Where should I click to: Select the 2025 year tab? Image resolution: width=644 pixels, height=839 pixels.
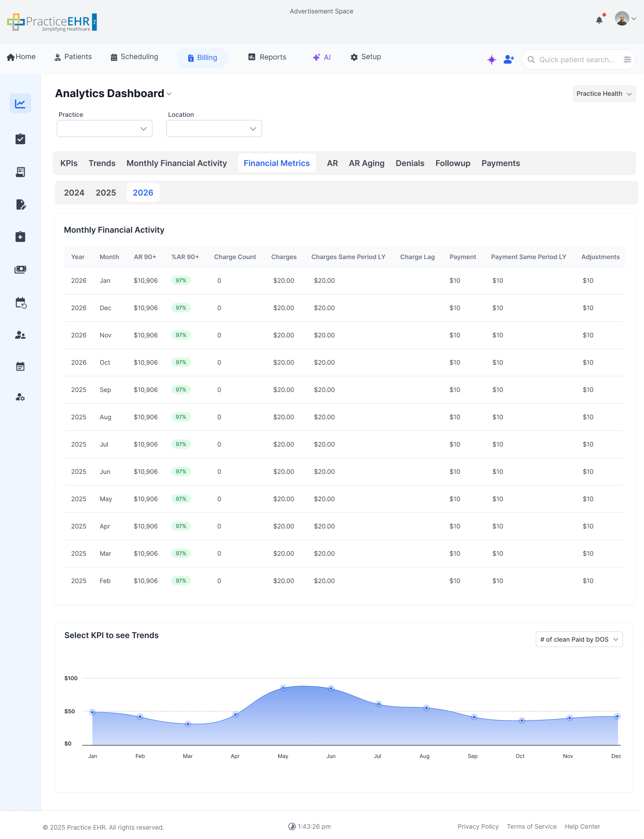[106, 193]
